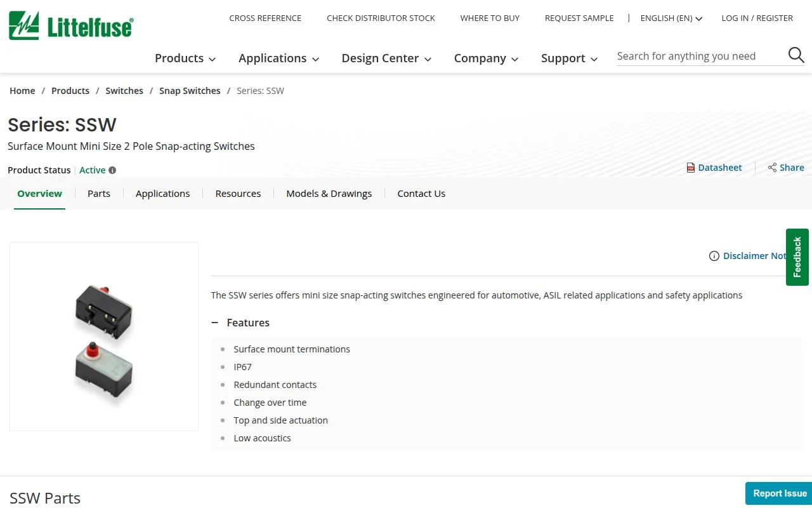Click the Disclaimer info icon
The width and height of the screenshot is (812, 508).
tap(714, 256)
